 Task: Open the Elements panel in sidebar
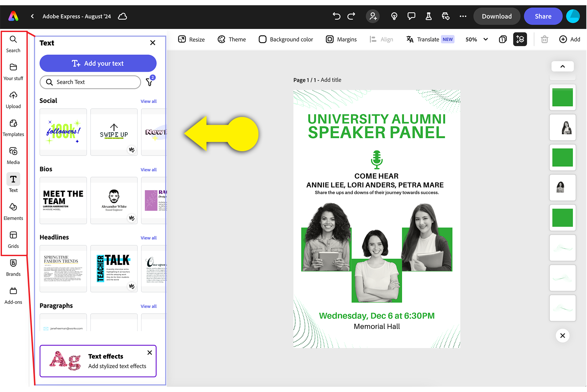click(13, 211)
